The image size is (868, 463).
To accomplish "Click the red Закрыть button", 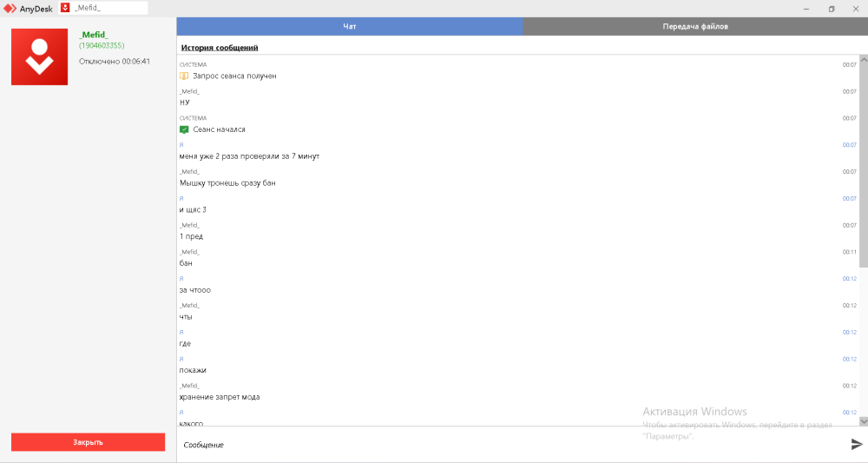I will (x=88, y=442).
